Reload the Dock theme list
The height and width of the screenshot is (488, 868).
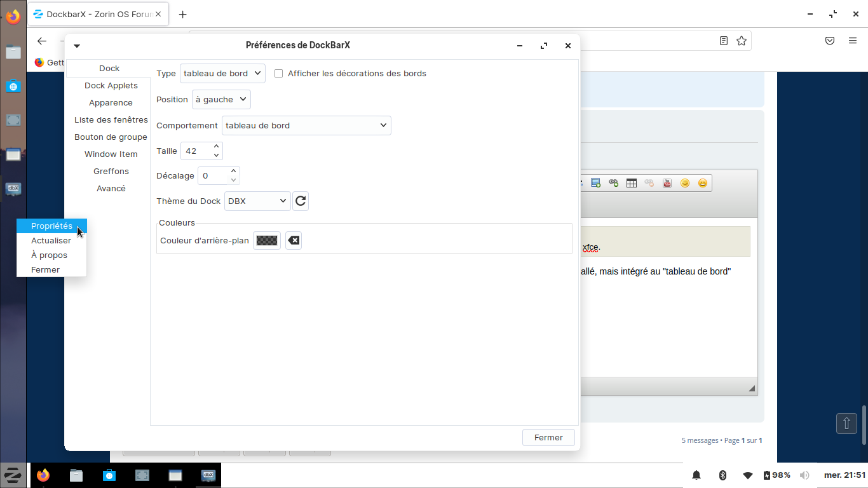tap(301, 201)
